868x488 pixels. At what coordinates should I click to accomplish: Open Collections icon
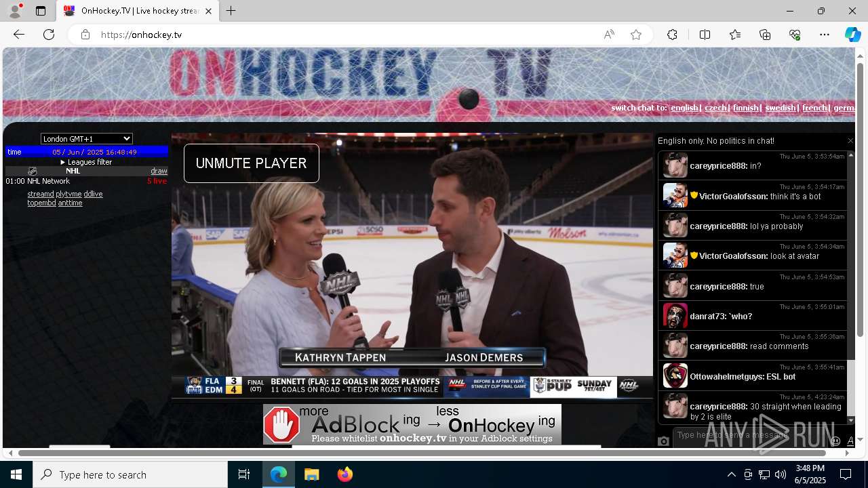tap(765, 35)
